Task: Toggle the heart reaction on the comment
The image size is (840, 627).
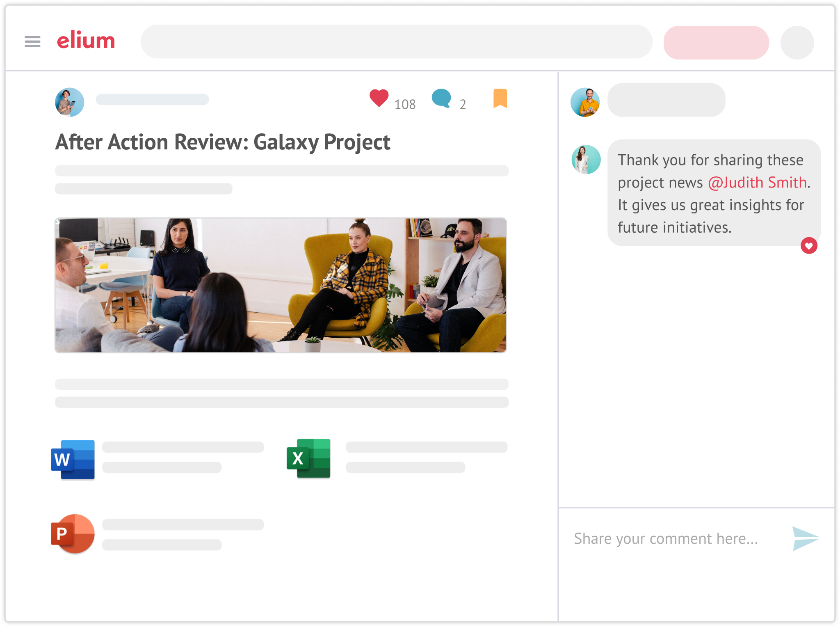Action: tap(809, 246)
